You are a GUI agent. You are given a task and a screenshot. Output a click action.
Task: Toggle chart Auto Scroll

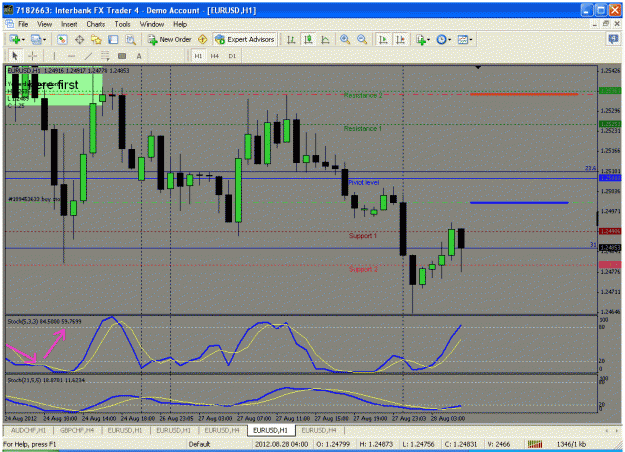[383, 39]
